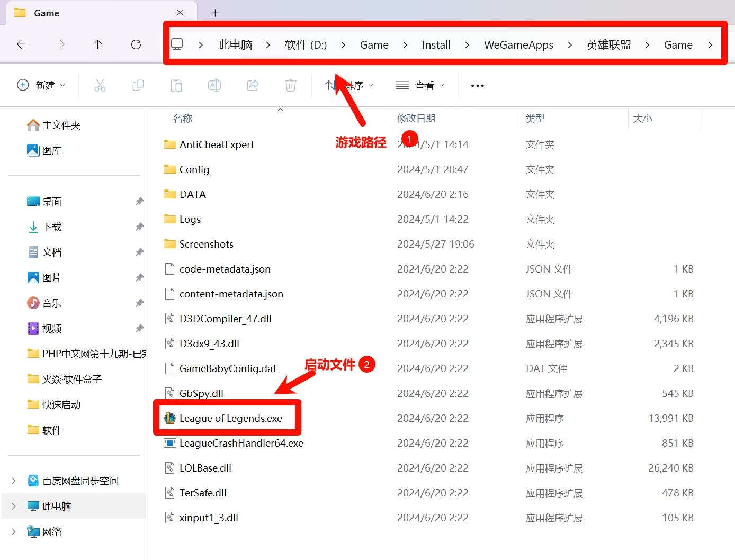
Task: Click the Copy icon in toolbar
Action: coord(138,85)
